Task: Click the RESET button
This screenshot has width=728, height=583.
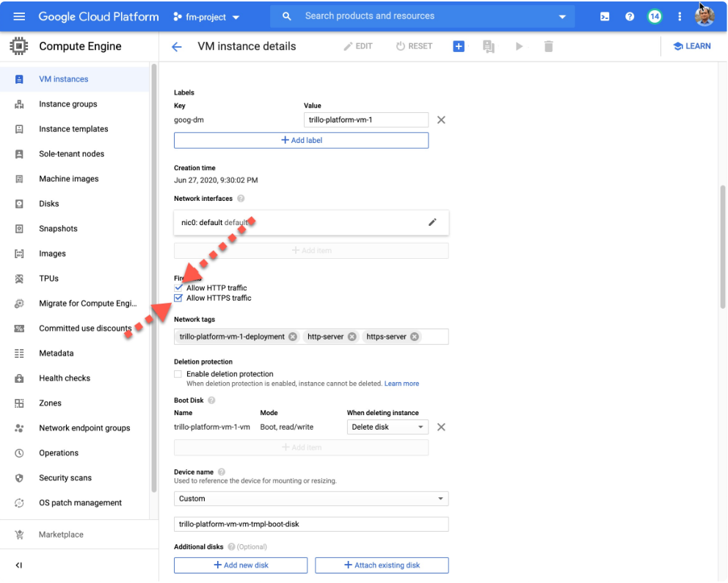Action: (414, 46)
